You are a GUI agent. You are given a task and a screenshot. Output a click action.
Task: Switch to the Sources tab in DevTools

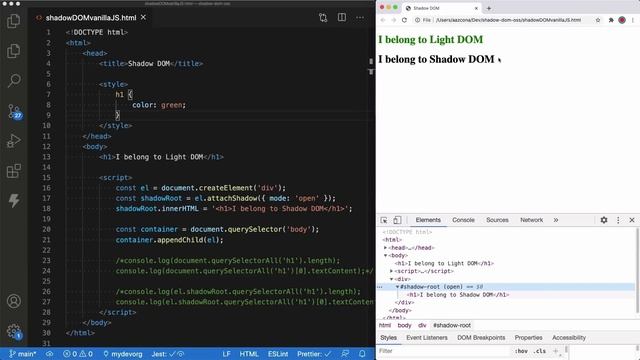(497, 220)
